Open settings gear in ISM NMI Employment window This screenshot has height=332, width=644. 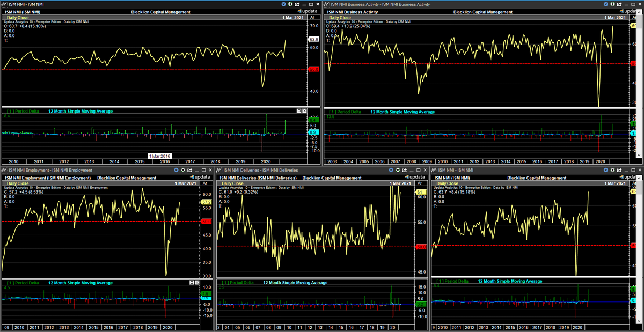[x=183, y=170]
